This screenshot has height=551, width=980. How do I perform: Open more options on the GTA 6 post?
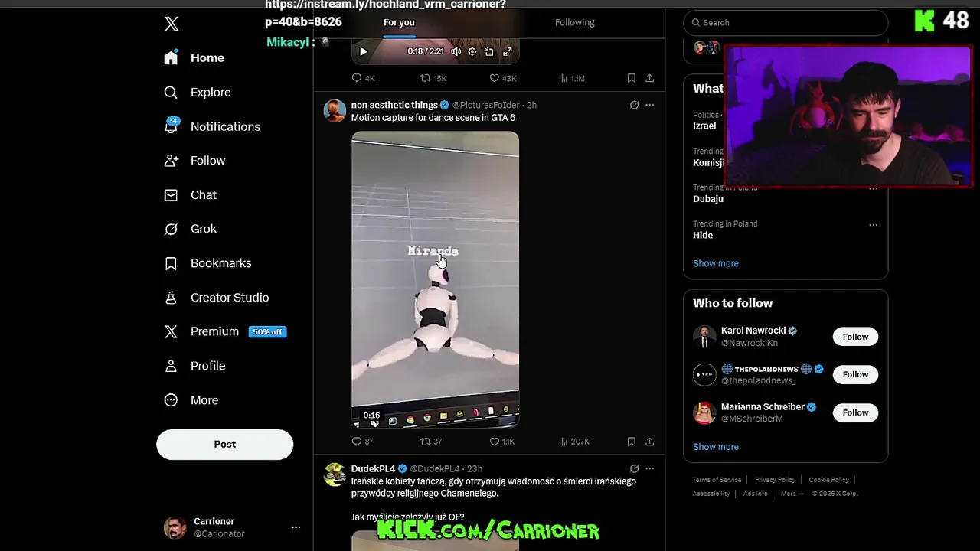pyautogui.click(x=650, y=105)
